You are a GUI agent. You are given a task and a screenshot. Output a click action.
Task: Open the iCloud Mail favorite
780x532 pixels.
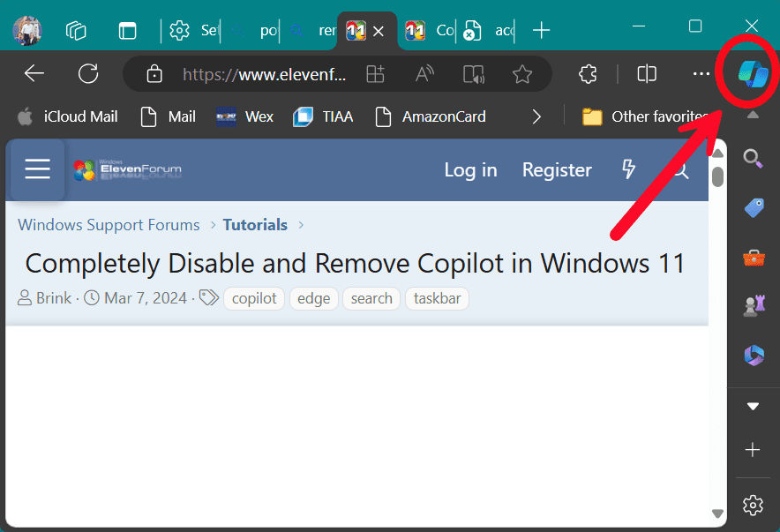coord(68,116)
